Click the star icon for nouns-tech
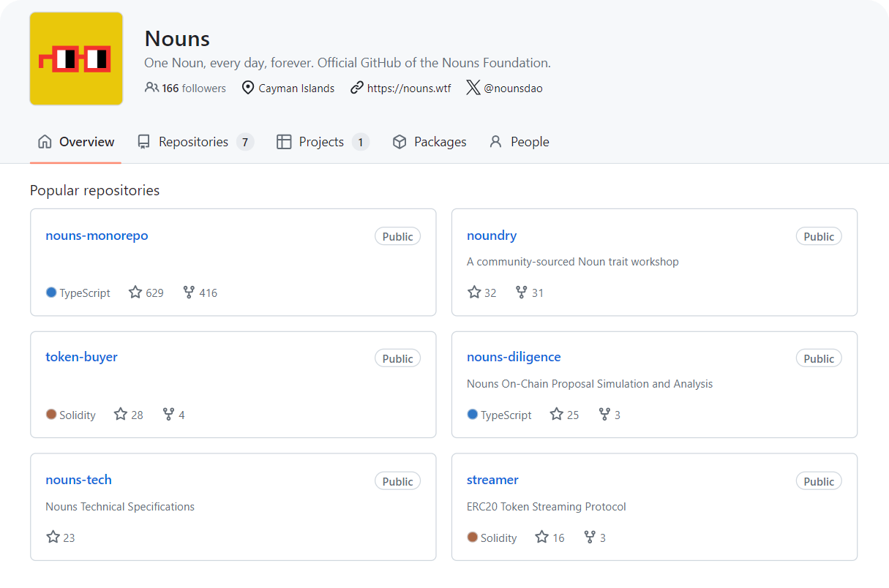 pos(53,538)
